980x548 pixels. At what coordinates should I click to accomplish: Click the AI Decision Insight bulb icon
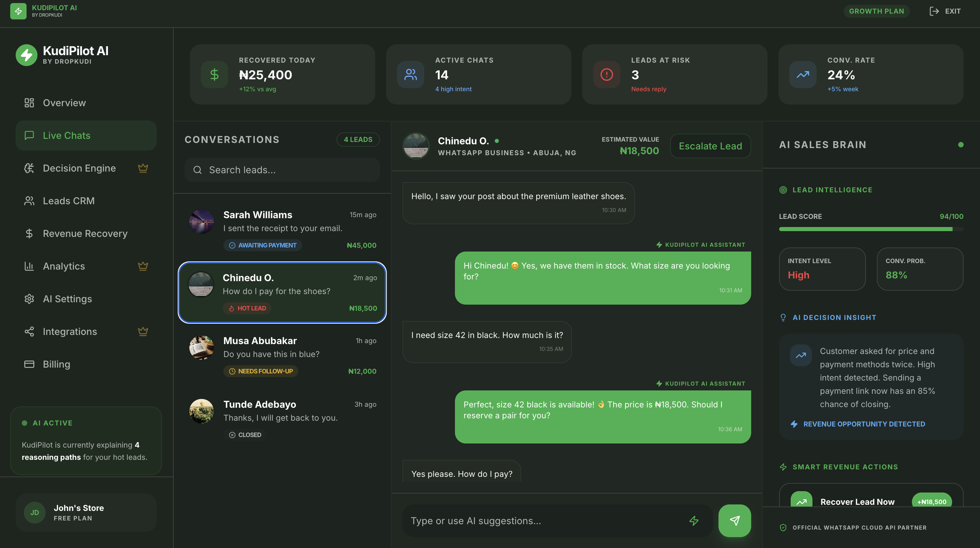783,317
